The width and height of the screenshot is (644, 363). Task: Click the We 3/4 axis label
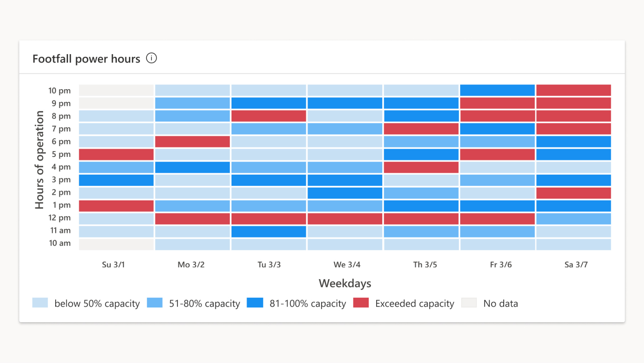(x=347, y=265)
